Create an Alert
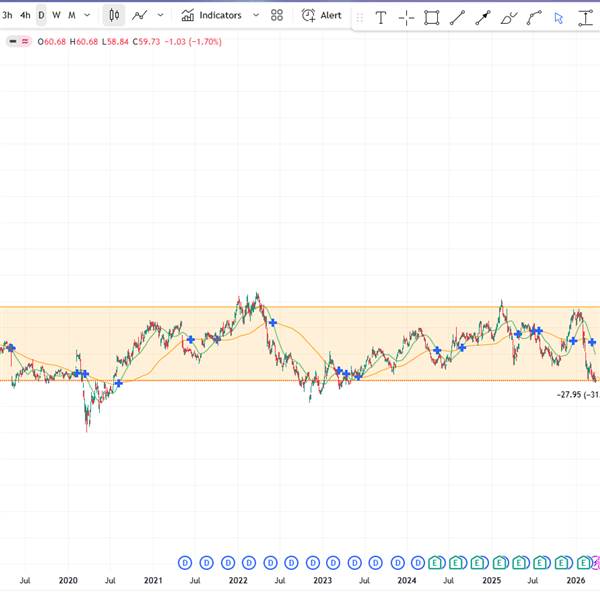Viewport: 600px width, 600px height. (x=321, y=15)
